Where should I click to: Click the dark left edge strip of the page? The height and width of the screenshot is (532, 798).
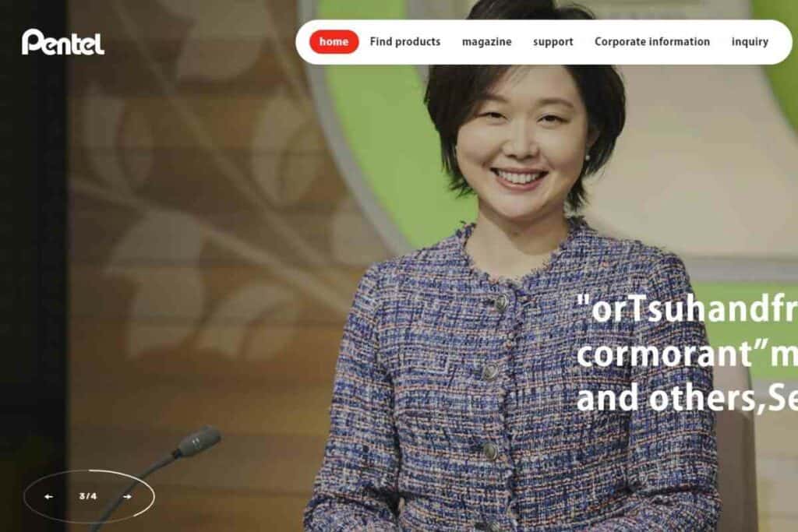pyautogui.click(x=33, y=266)
